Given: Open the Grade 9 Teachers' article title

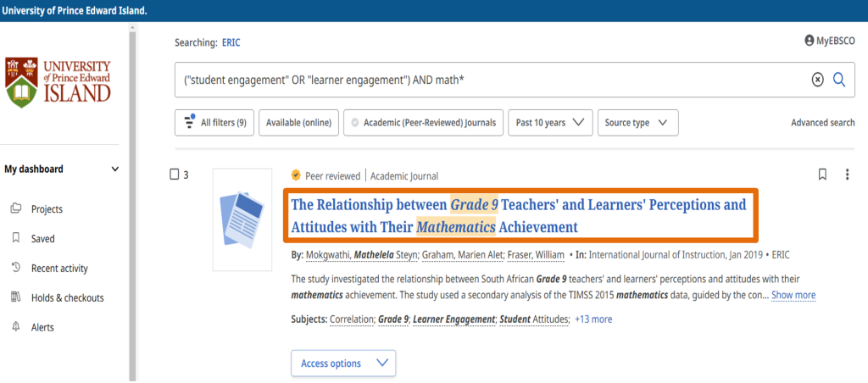Looking at the screenshot, I should [518, 215].
